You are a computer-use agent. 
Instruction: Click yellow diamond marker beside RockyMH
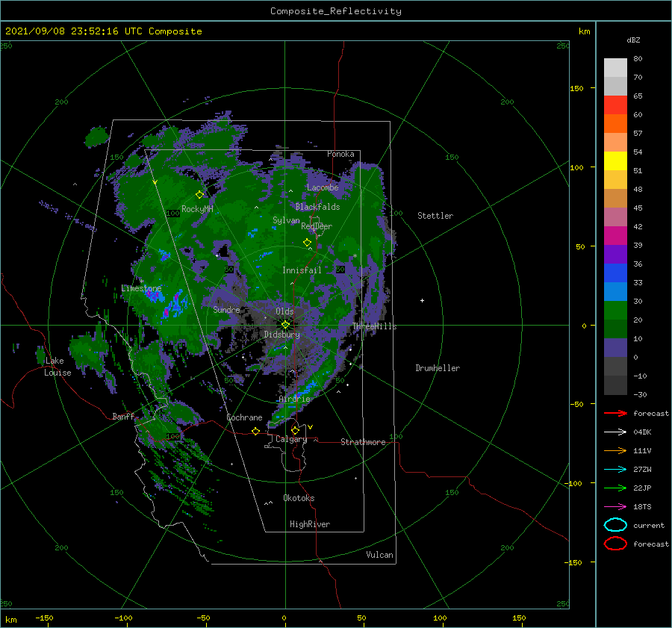click(199, 195)
